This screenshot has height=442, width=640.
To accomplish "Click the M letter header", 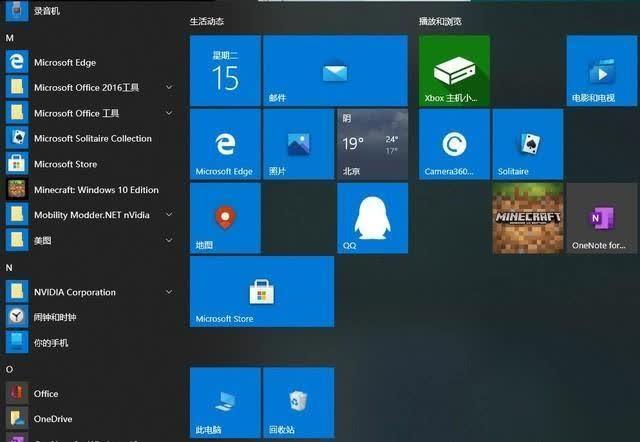I will 10,38.
